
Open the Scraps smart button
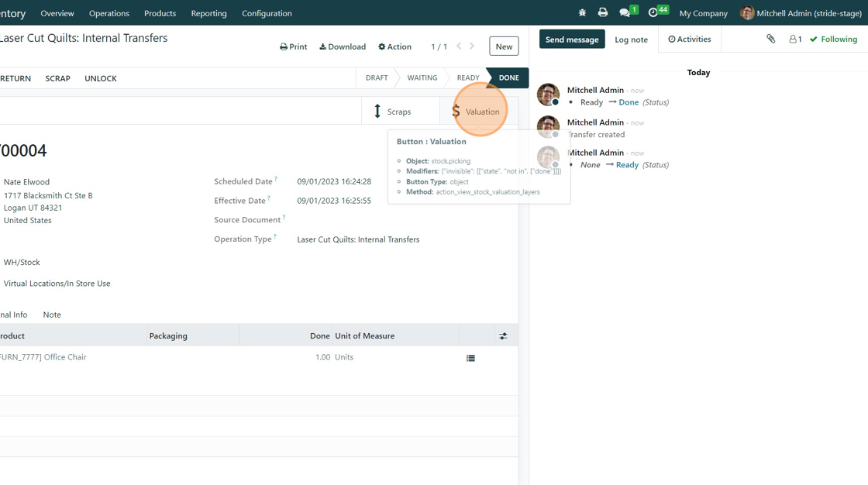pos(400,112)
